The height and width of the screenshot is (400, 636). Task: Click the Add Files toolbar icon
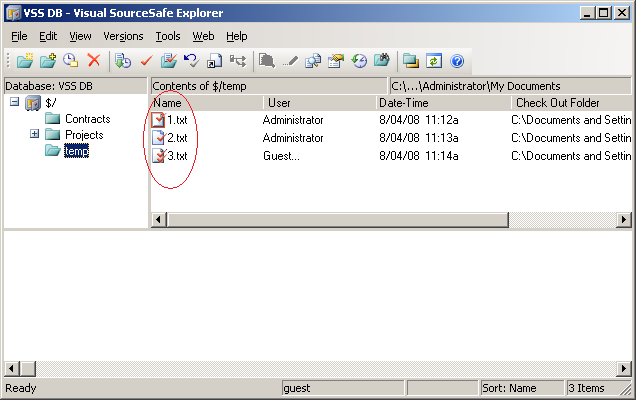48,61
